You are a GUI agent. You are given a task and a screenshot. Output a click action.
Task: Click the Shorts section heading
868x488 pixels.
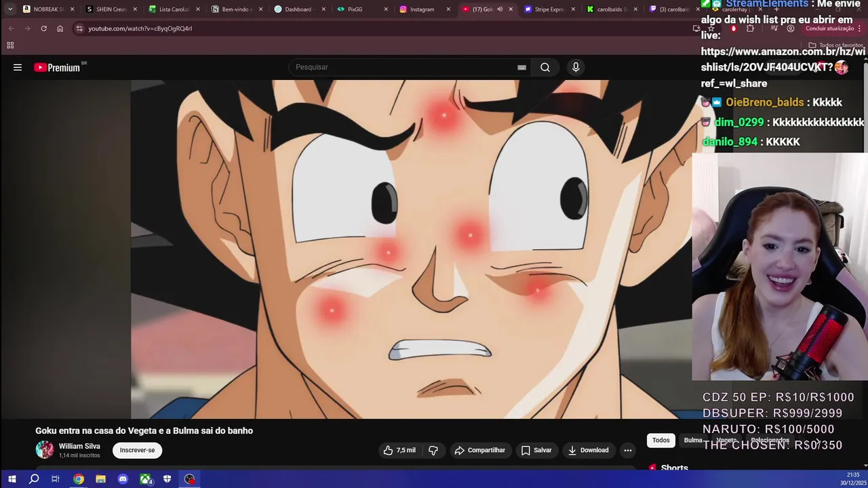coord(674,468)
